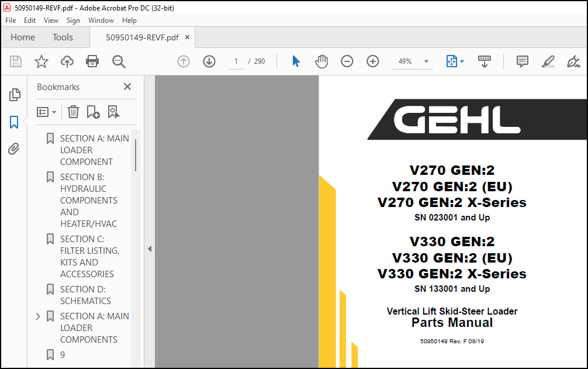The height and width of the screenshot is (369, 588).
Task: Zoom in with the plus button
Action: point(373,61)
